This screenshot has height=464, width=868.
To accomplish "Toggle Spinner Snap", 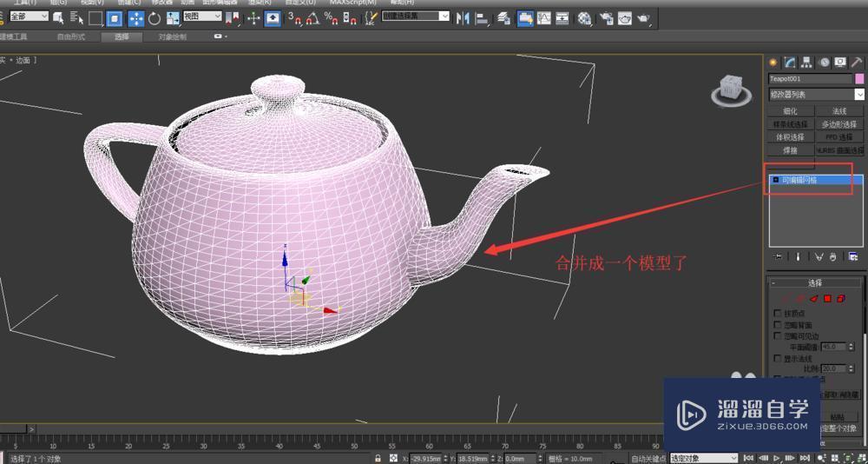I will point(350,17).
